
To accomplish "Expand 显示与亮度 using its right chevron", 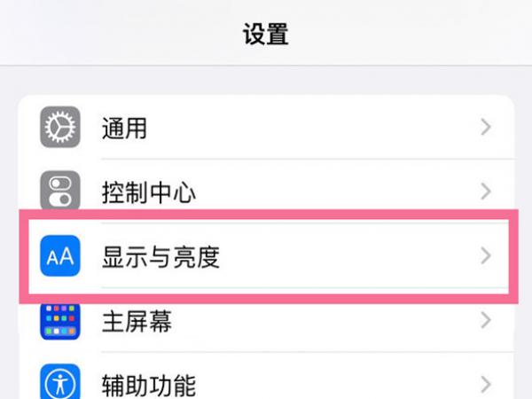I will [486, 257].
